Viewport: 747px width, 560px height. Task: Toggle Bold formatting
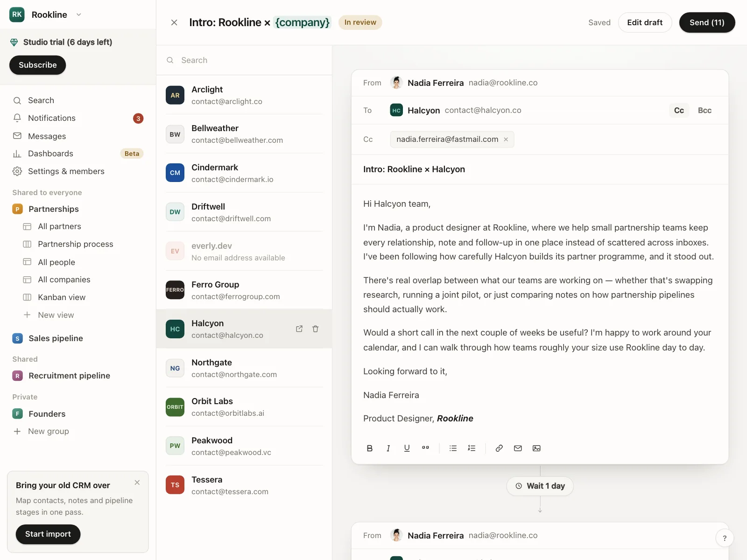(x=370, y=448)
